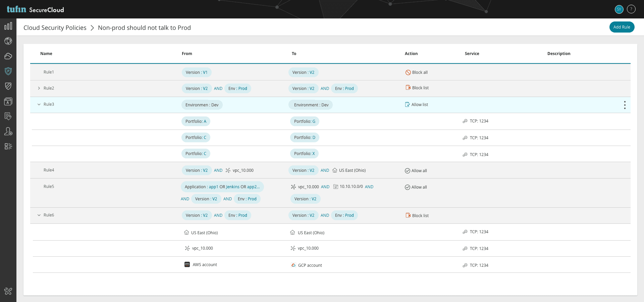The width and height of the screenshot is (644, 302).
Task: Click the Service column header
Action: [472, 54]
